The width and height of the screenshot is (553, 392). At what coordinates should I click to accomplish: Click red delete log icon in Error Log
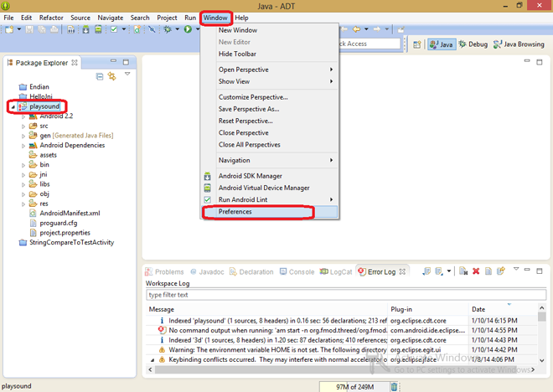click(476, 271)
